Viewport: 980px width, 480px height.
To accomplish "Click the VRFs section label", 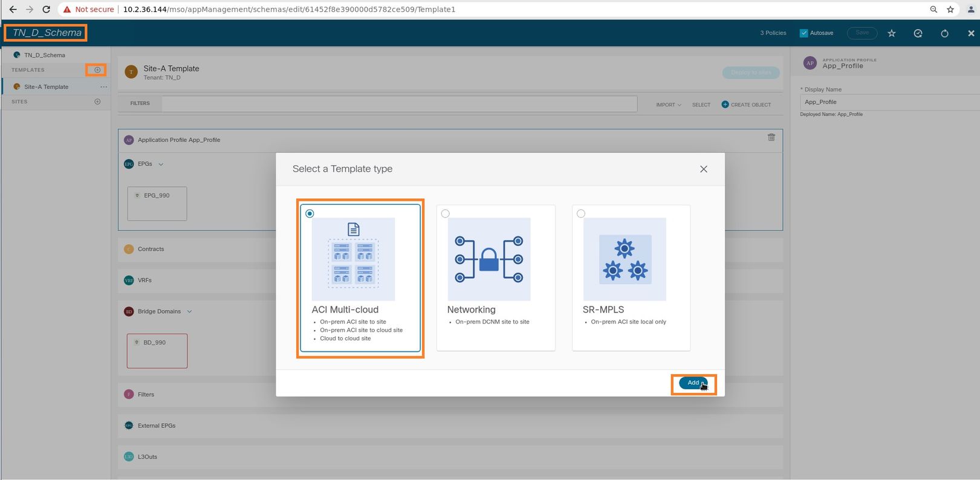I will (x=144, y=281).
